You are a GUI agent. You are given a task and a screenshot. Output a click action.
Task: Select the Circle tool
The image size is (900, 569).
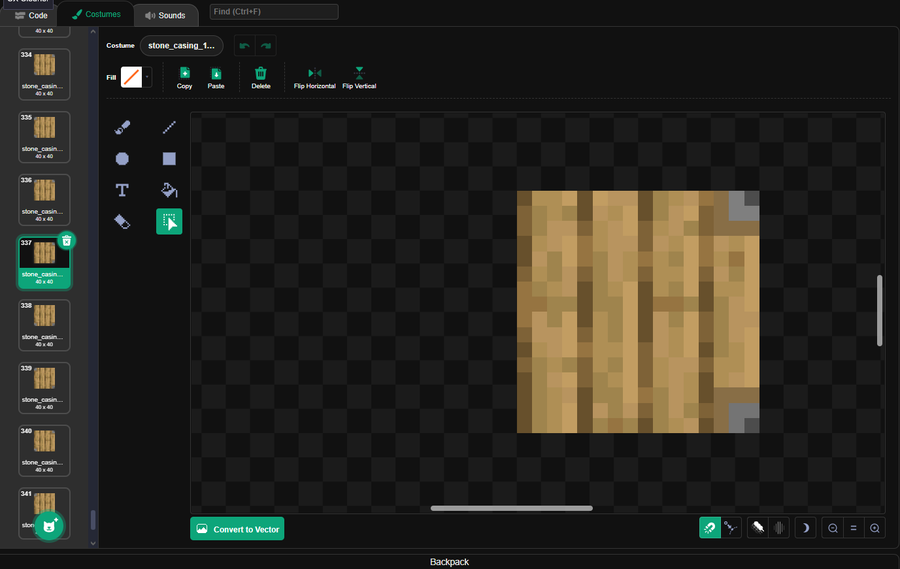[122, 158]
